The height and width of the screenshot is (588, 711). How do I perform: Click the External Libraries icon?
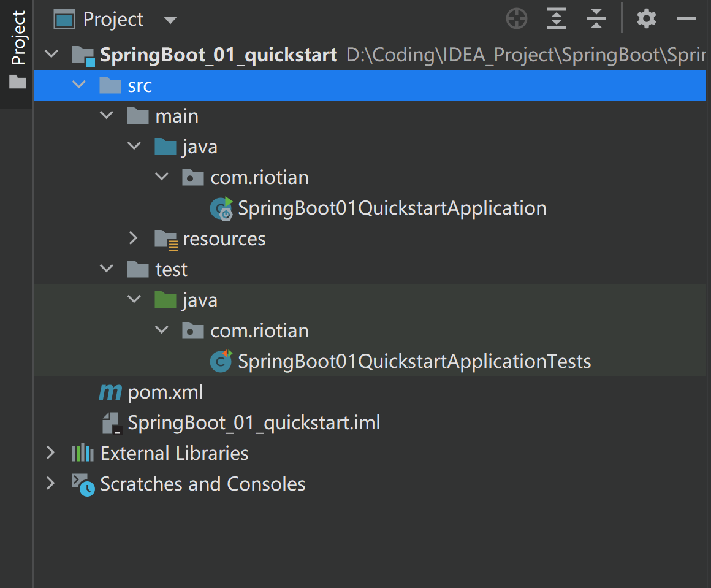pyautogui.click(x=83, y=454)
